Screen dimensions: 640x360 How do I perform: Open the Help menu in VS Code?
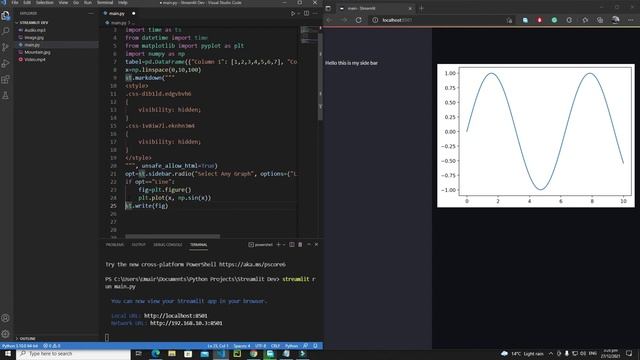click(x=122, y=2)
